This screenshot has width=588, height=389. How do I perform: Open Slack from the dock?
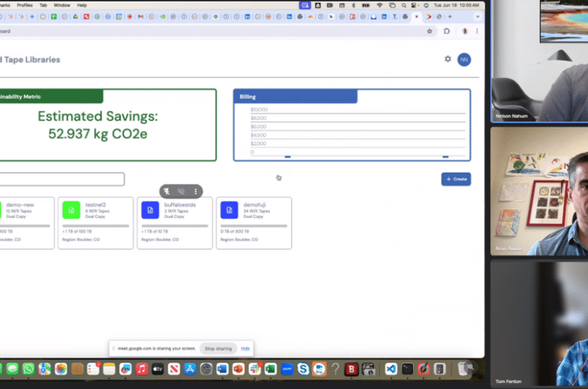[x=255, y=369]
